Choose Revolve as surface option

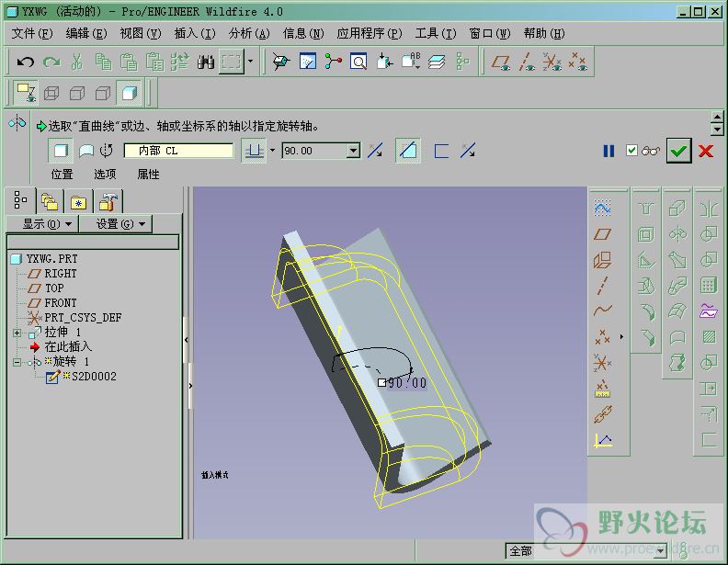(x=86, y=151)
